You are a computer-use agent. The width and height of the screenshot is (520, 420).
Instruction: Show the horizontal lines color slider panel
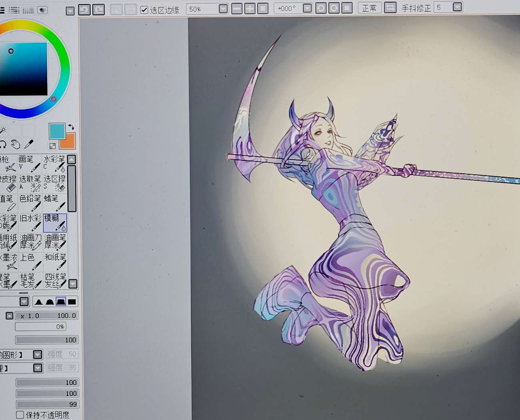(x=14, y=10)
